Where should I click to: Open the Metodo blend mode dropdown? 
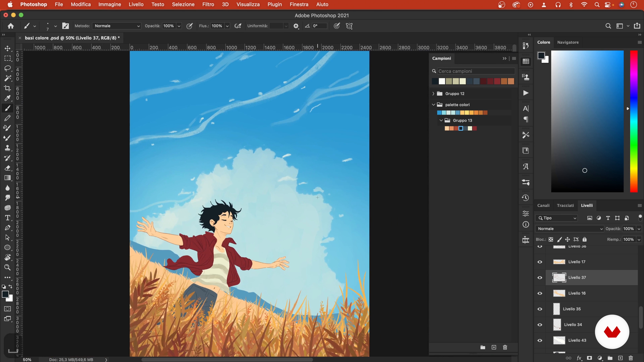coord(117,26)
